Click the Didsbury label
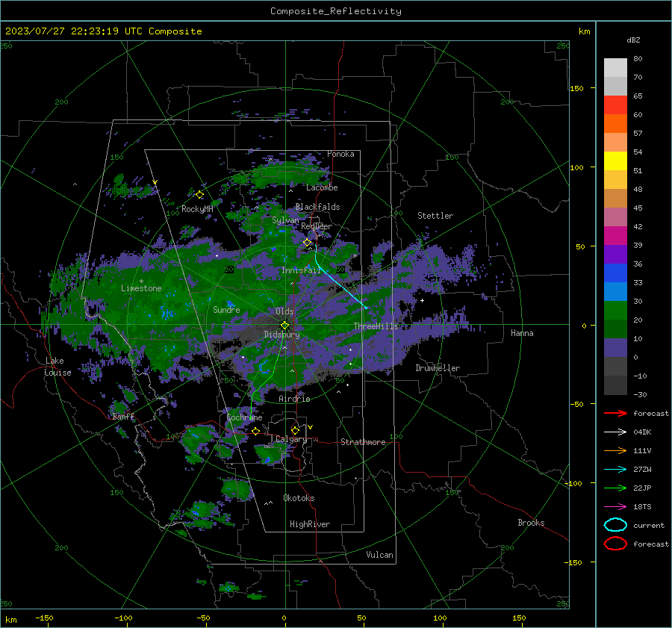 [281, 335]
